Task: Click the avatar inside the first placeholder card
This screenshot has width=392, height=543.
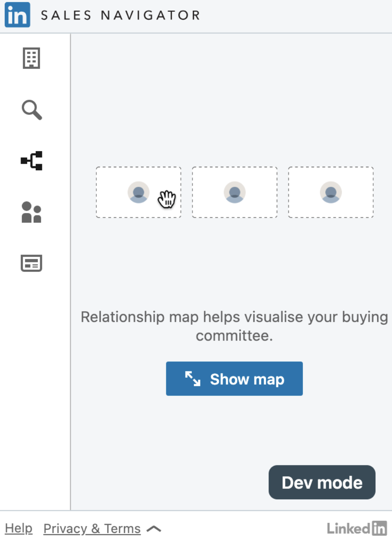Action: tap(138, 192)
